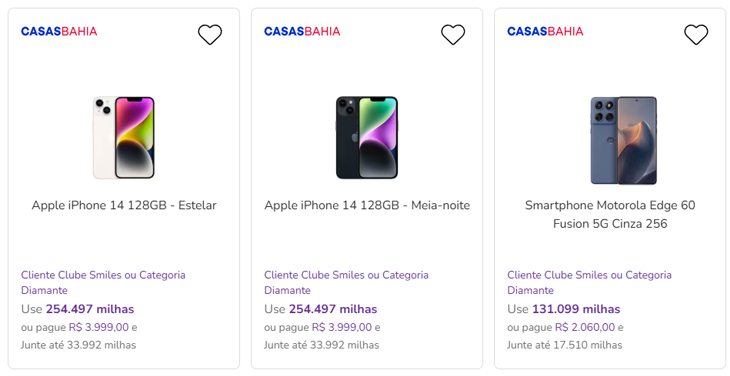The image size is (730, 376).
Task: Click the R$ 2.060,00 payment option
Action: 585,327
